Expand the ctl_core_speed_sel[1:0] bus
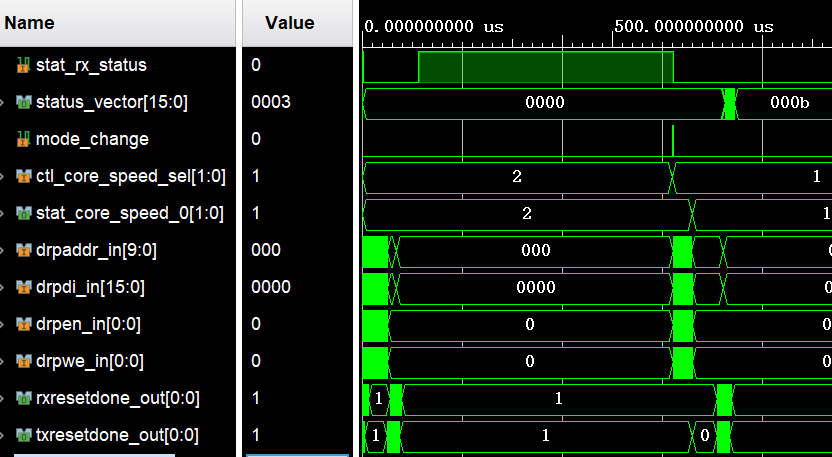Screen dimensions: 832x457 2,176
